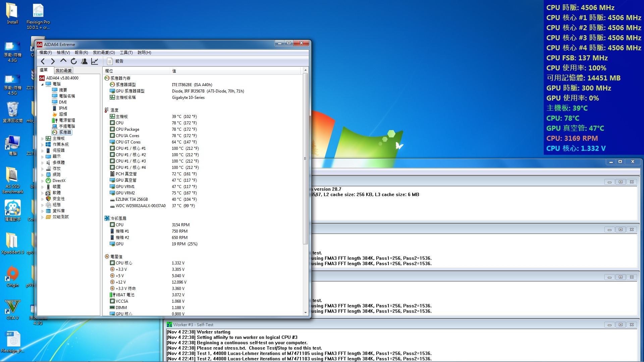Image resolution: width=644 pixels, height=362 pixels.
Task: Open the graph chart toolbar icon
Action: pyautogui.click(x=95, y=61)
